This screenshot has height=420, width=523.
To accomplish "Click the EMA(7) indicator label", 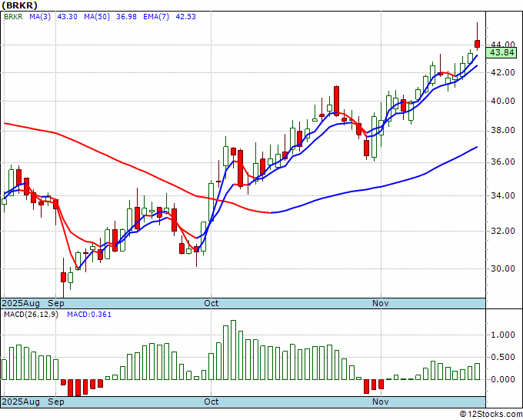I will click(156, 17).
